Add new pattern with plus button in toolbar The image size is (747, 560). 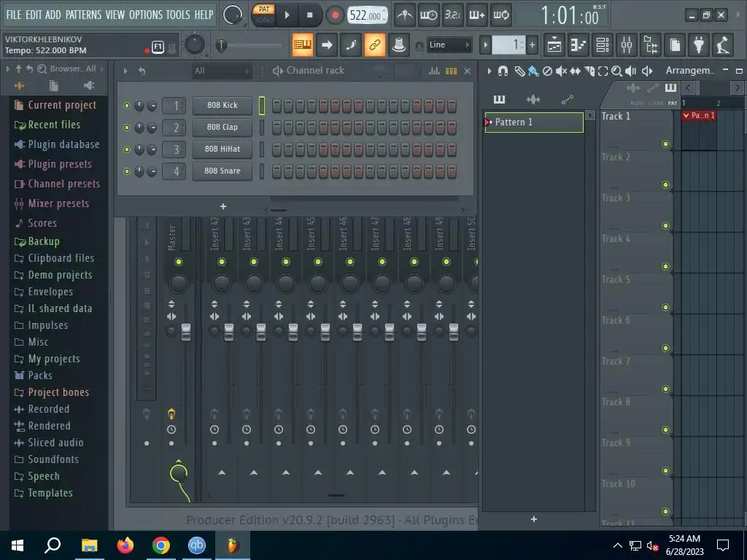(532, 45)
